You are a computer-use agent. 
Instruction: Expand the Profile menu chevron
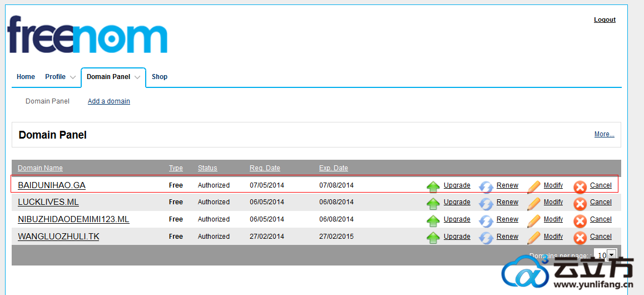(x=73, y=77)
